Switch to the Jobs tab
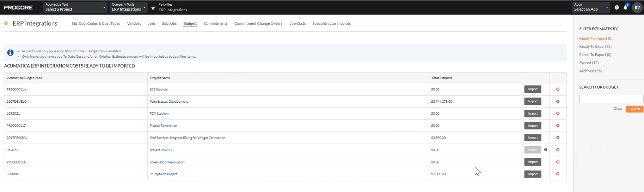 click(x=152, y=24)
